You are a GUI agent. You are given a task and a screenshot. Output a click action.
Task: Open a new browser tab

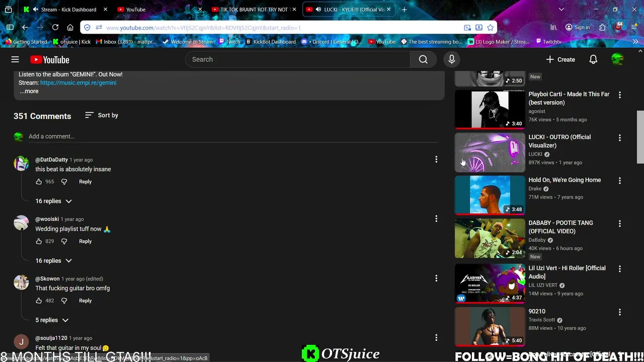(404, 10)
